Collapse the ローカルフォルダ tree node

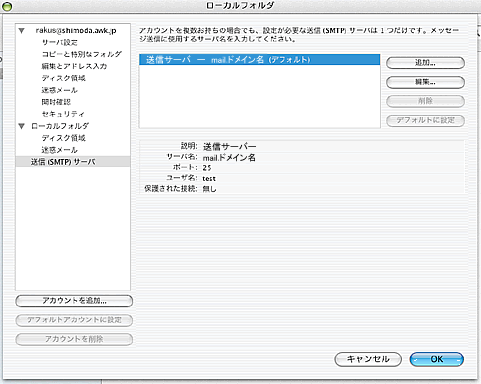(22, 126)
